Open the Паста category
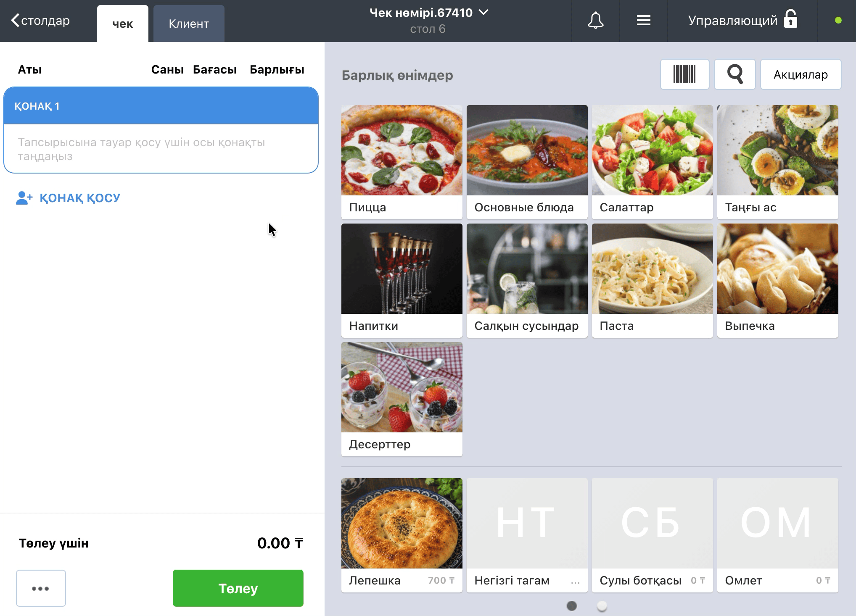The image size is (856, 616). coord(652,280)
